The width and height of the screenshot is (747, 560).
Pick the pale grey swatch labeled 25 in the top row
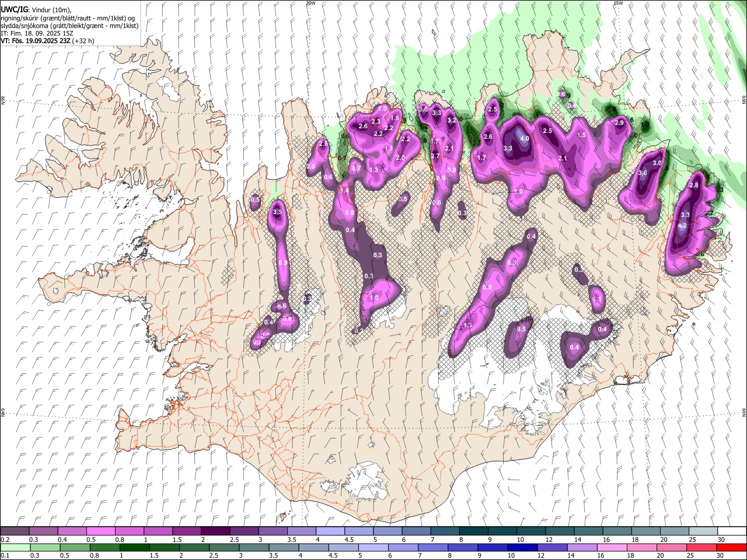(703, 531)
